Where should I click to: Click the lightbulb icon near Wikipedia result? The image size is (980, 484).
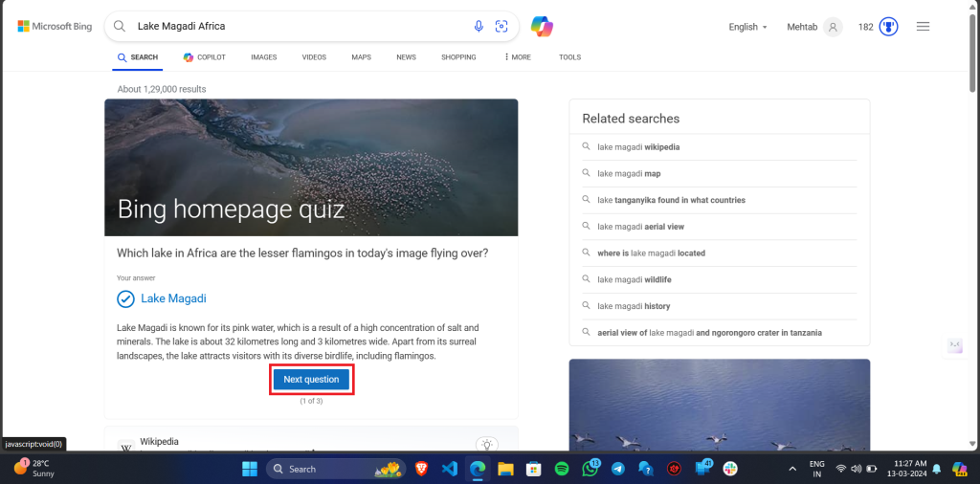487,445
